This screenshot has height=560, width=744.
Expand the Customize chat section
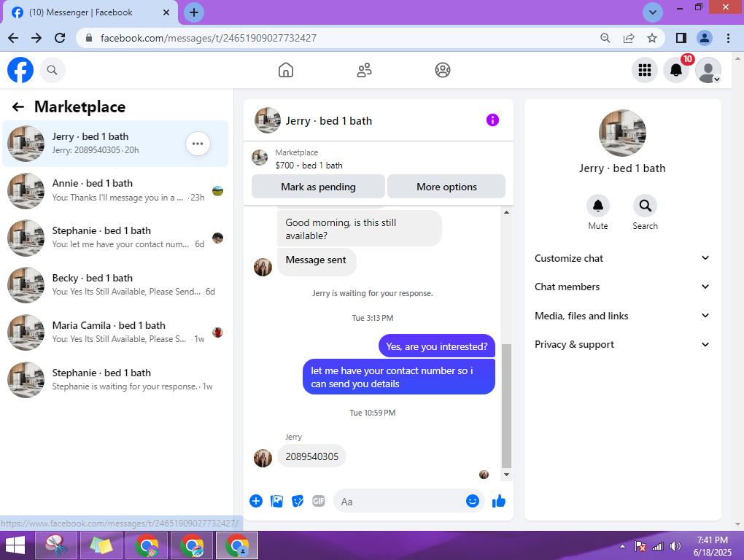point(621,258)
